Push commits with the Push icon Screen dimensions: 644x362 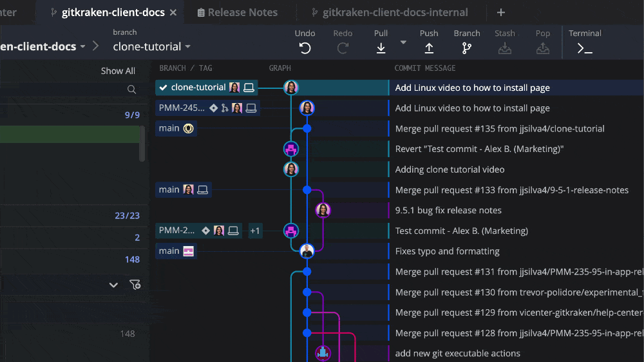(429, 48)
